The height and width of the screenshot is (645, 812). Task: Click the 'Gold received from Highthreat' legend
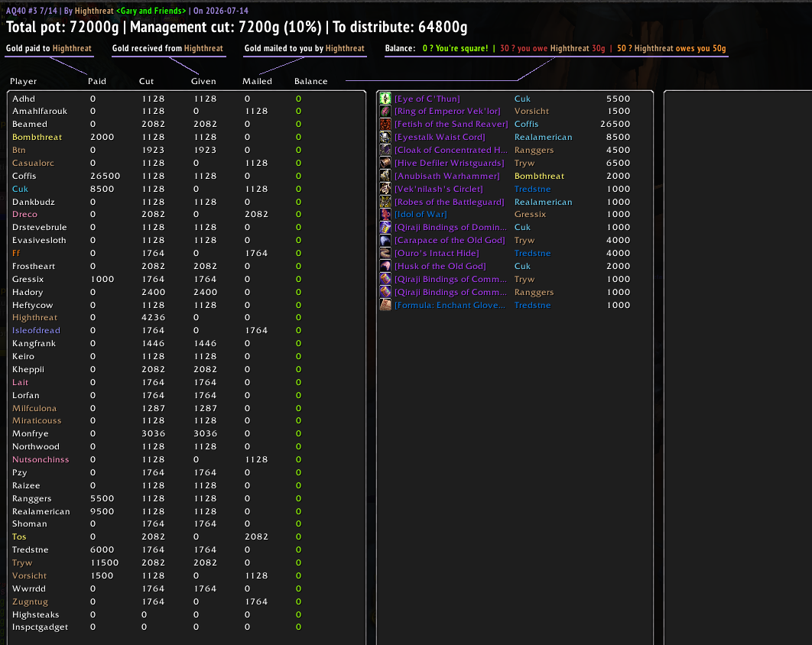[x=167, y=48]
